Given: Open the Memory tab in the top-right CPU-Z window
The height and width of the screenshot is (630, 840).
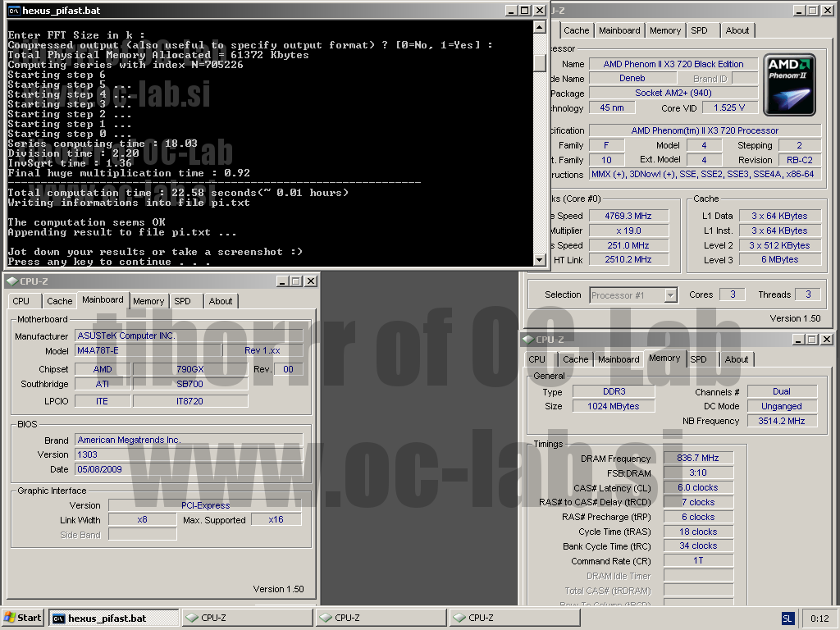Looking at the screenshot, I should (x=664, y=30).
